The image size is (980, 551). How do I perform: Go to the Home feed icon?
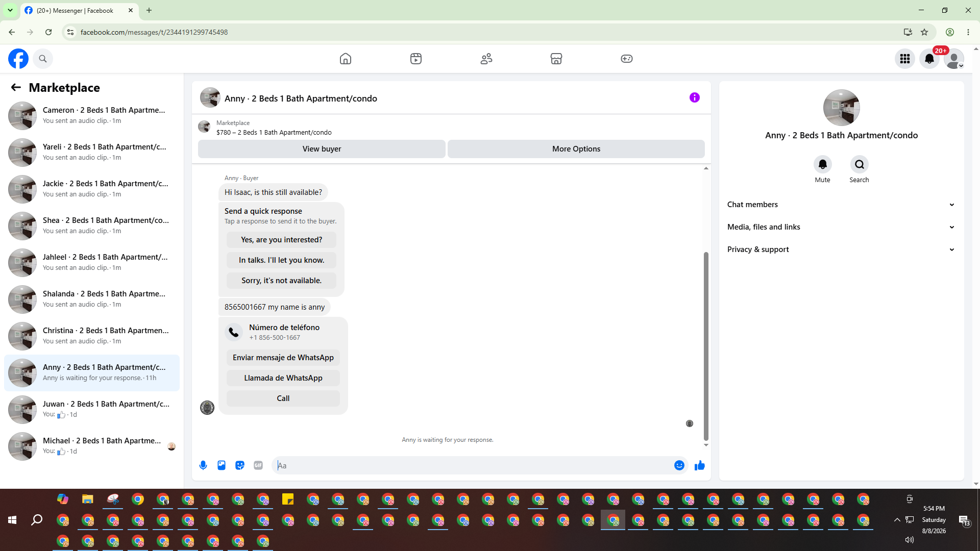click(346, 59)
